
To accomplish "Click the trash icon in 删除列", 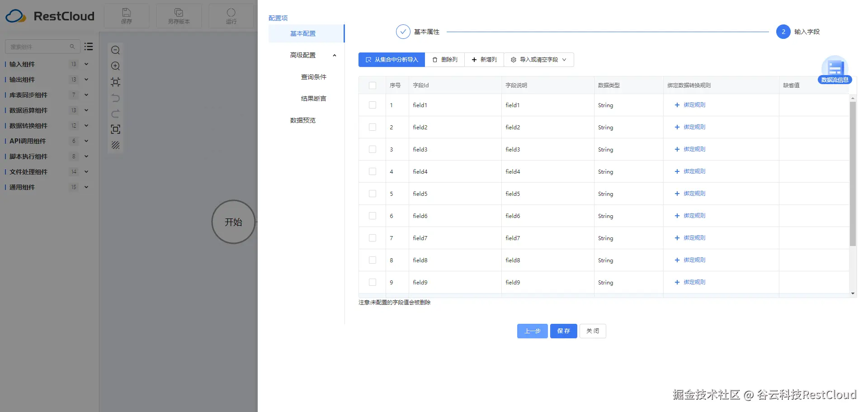I will pyautogui.click(x=435, y=60).
